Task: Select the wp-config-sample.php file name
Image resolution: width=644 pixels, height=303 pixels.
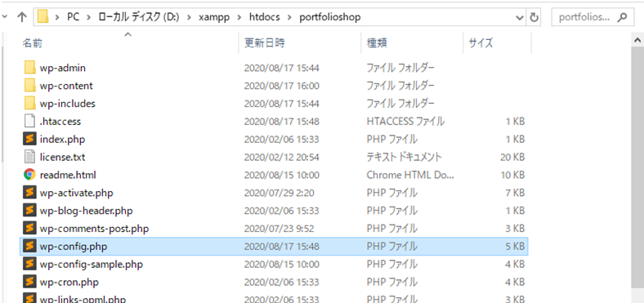Action: [x=92, y=264]
